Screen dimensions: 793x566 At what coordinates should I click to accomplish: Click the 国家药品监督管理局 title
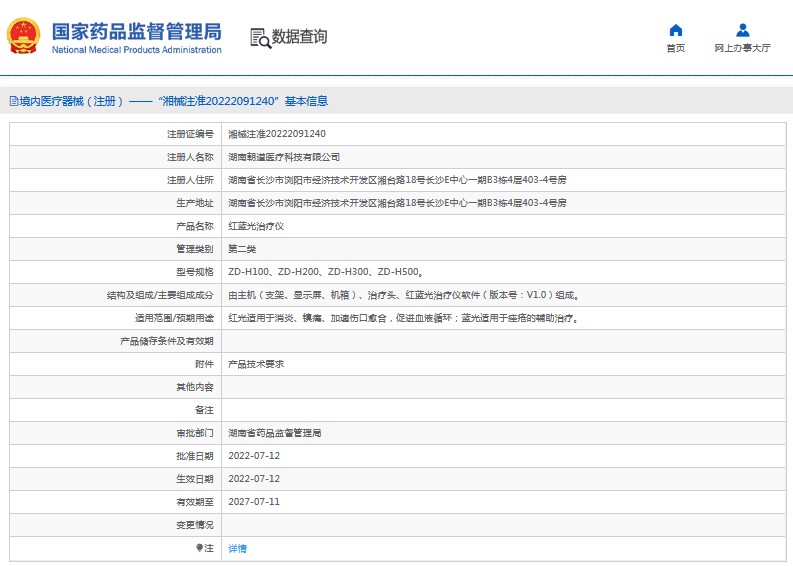(x=137, y=31)
